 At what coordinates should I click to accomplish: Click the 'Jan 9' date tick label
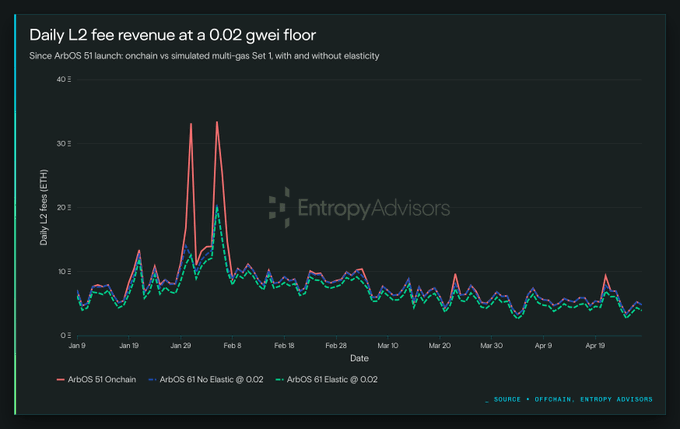[77, 346]
